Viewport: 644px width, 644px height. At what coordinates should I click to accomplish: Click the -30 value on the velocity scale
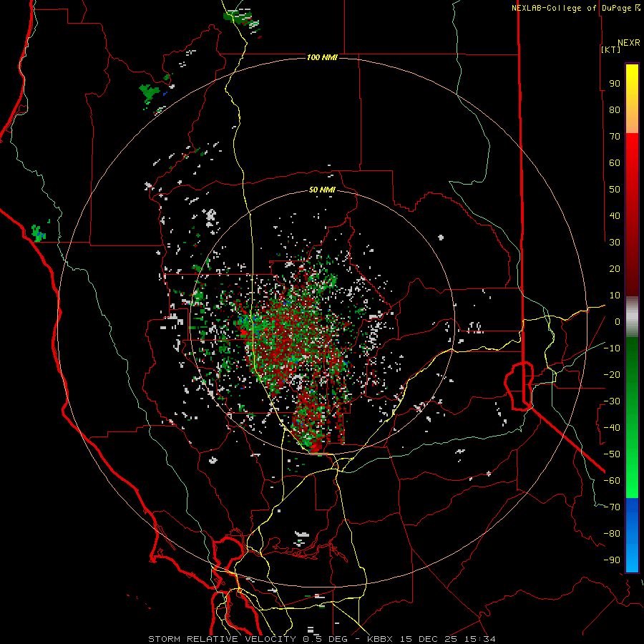pos(612,401)
